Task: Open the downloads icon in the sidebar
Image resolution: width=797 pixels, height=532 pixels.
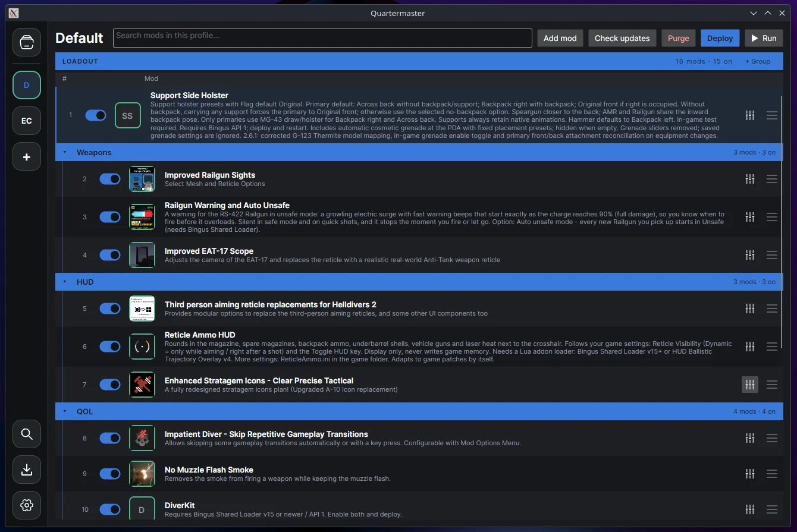Action: coord(27,470)
